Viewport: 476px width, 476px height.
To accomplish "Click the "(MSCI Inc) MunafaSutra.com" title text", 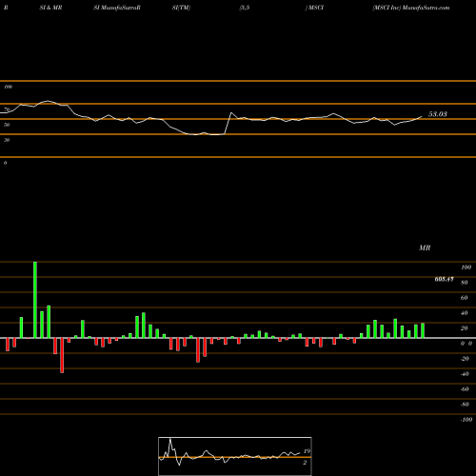I will click(411, 8).
